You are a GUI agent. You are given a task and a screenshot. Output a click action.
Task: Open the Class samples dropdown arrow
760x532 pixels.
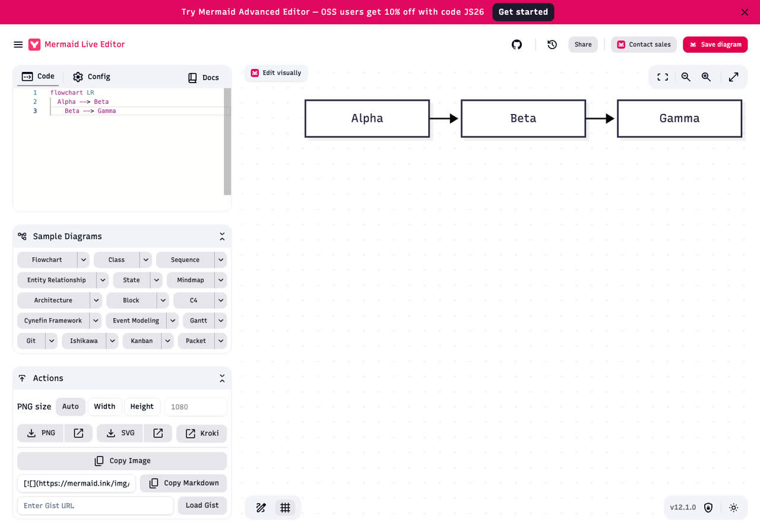146,260
